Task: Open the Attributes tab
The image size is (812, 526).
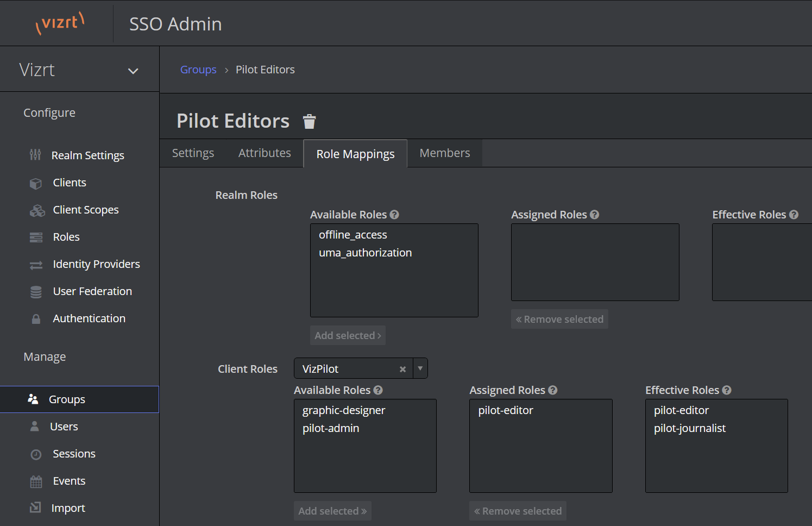Action: pos(265,153)
